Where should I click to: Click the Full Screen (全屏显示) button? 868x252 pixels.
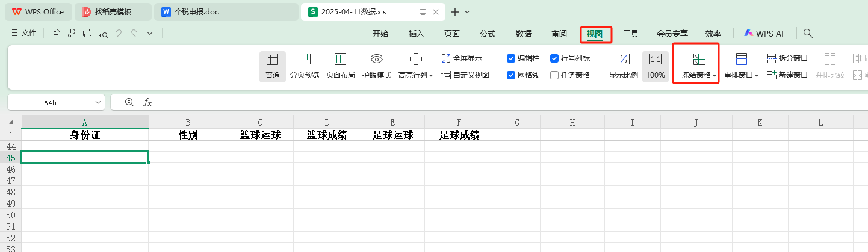[462, 58]
